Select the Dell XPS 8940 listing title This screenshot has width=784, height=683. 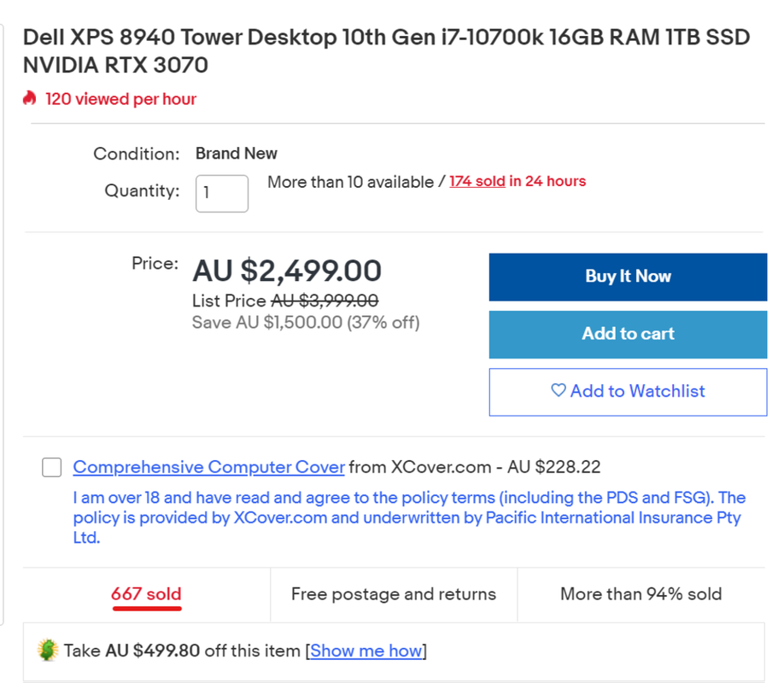click(x=386, y=51)
